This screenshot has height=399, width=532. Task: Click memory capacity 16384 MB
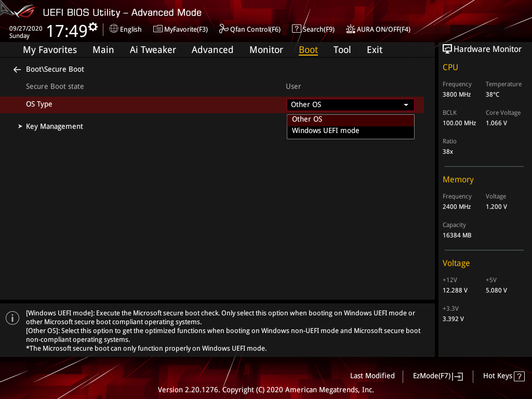coord(457,235)
